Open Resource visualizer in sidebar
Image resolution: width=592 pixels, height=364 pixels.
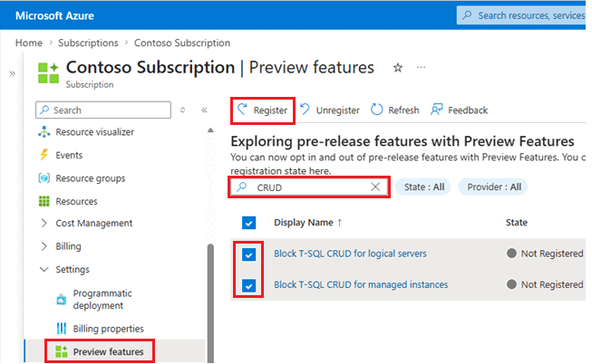(95, 132)
